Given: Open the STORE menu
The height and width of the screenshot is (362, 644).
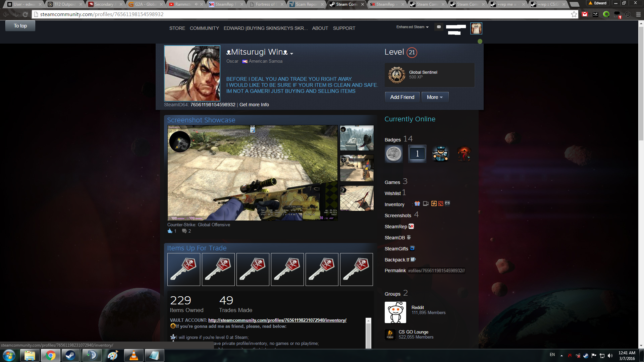Looking at the screenshot, I should [x=177, y=28].
